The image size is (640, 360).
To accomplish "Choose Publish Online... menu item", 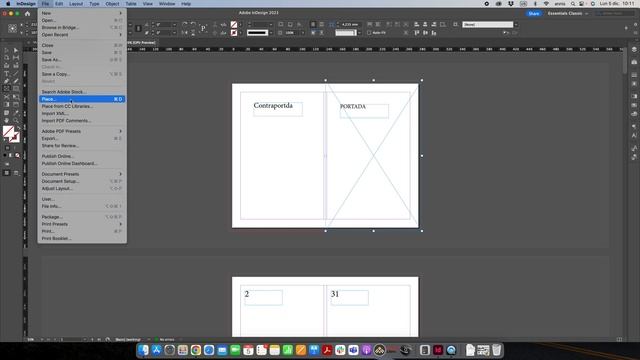I will (x=82, y=156).
